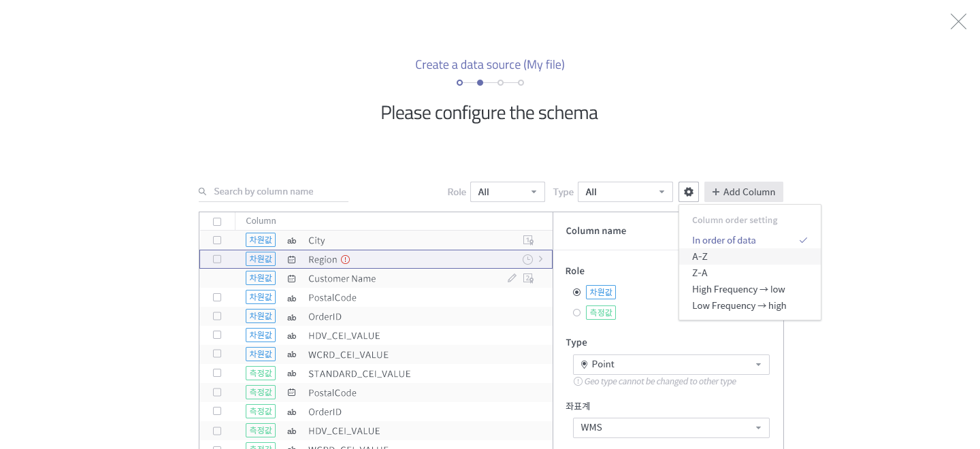
Task: Click the settings icon on the City row
Action: 528,240
